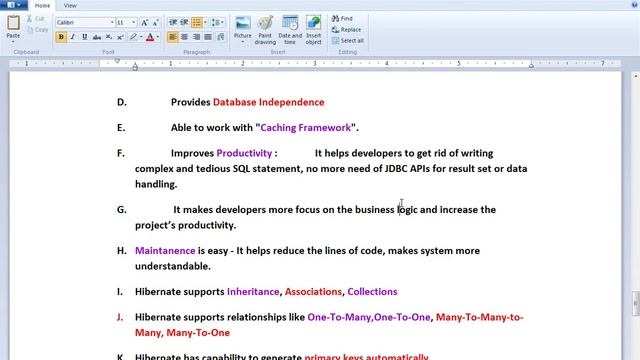The image size is (640, 360).
Task: Click the word 'understandable.' in item H
Action: pyautogui.click(x=173, y=266)
